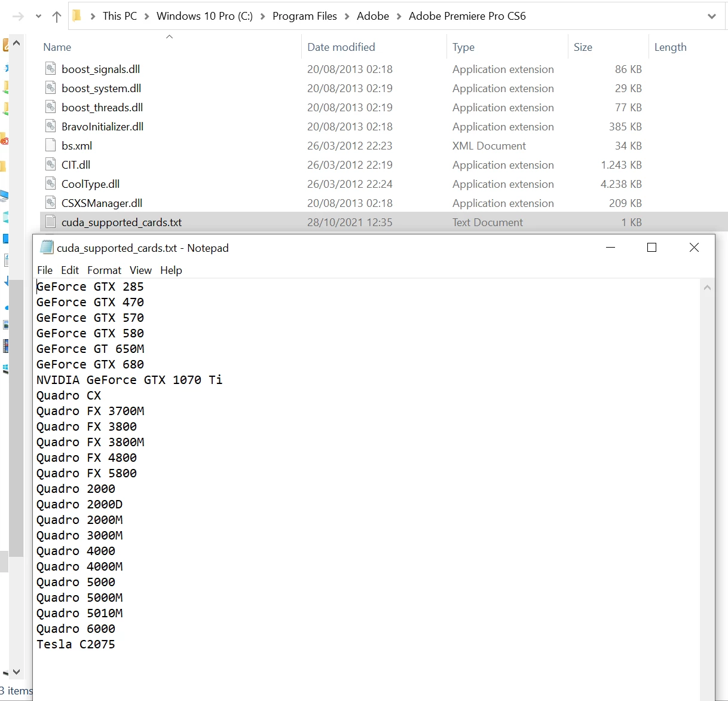The image size is (728, 701).
Task: Select the cuda_supported_cards.txt file name
Action: click(x=121, y=223)
